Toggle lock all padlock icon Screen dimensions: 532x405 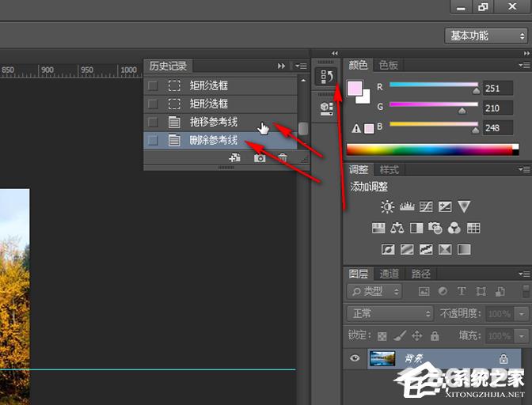click(x=435, y=336)
